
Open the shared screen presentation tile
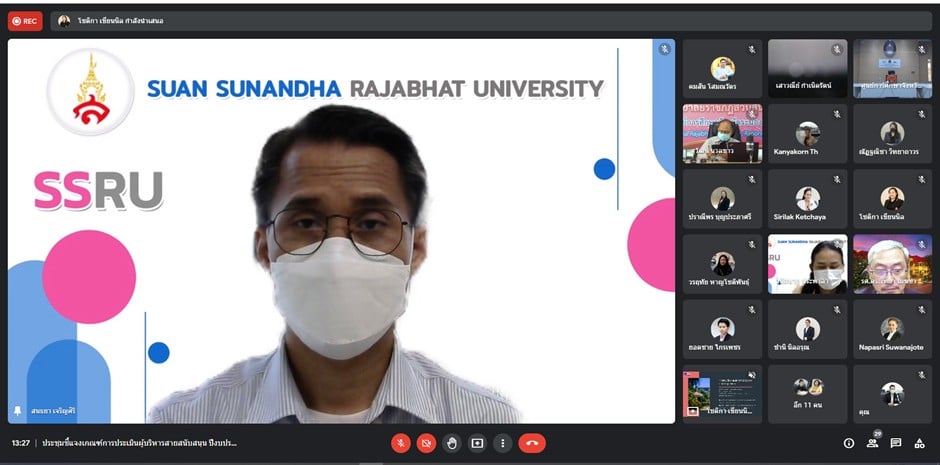pos(721,394)
